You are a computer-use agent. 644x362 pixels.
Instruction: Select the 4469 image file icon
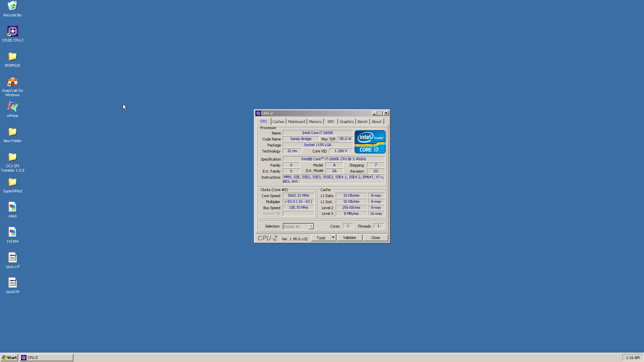pos(12,210)
